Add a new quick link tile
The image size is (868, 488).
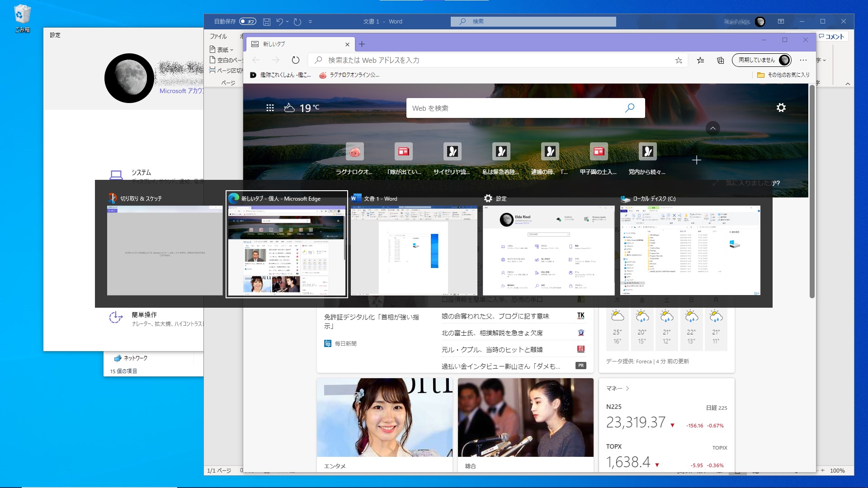click(x=696, y=160)
